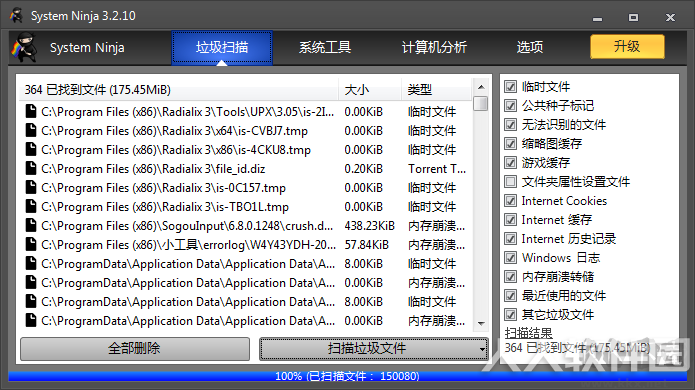695x390 pixels.
Task: Switch to the 垃圾扫描 tab
Action: coord(222,47)
